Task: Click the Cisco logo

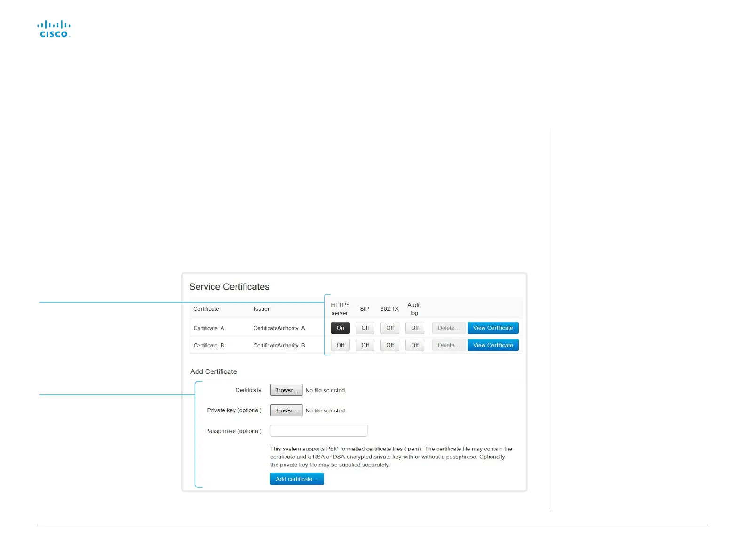Action: click(x=54, y=29)
